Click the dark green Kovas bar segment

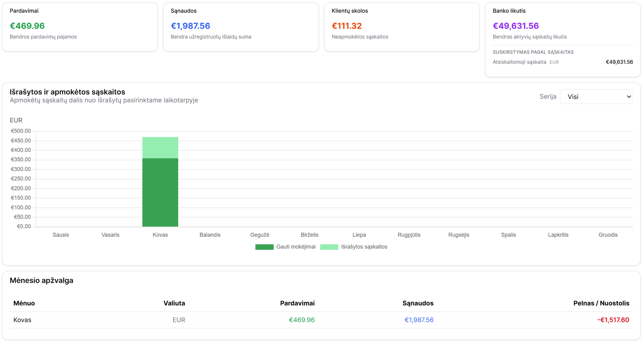coord(160,192)
